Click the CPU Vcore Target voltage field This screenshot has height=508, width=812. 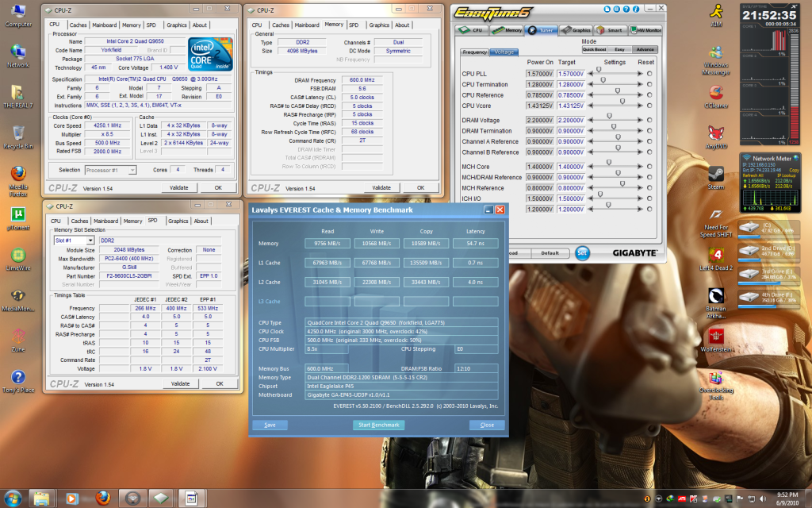[571, 106]
